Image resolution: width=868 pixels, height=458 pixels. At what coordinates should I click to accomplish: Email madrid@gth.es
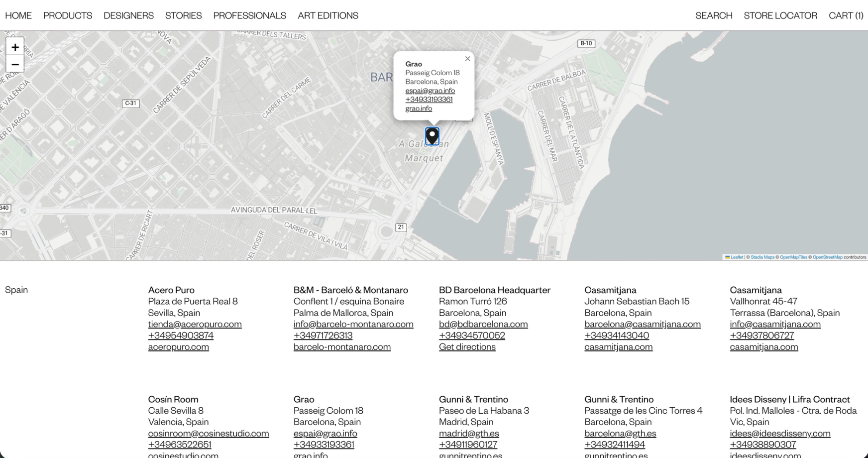(469, 434)
